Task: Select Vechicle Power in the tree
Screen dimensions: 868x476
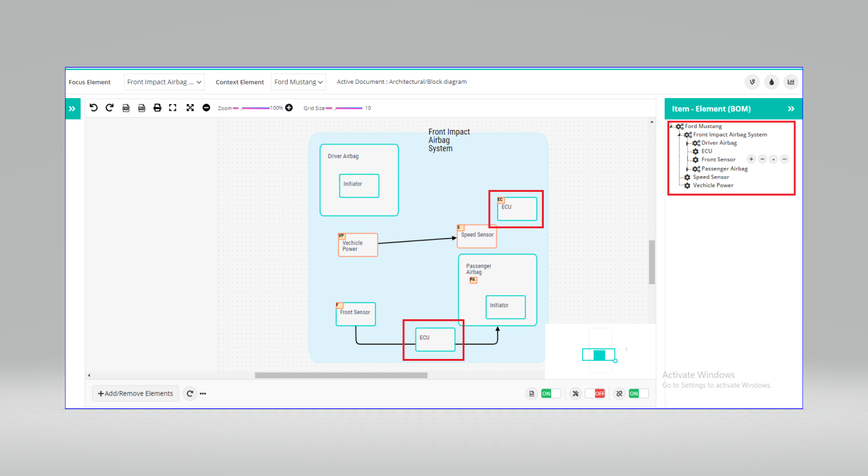Action: point(713,185)
